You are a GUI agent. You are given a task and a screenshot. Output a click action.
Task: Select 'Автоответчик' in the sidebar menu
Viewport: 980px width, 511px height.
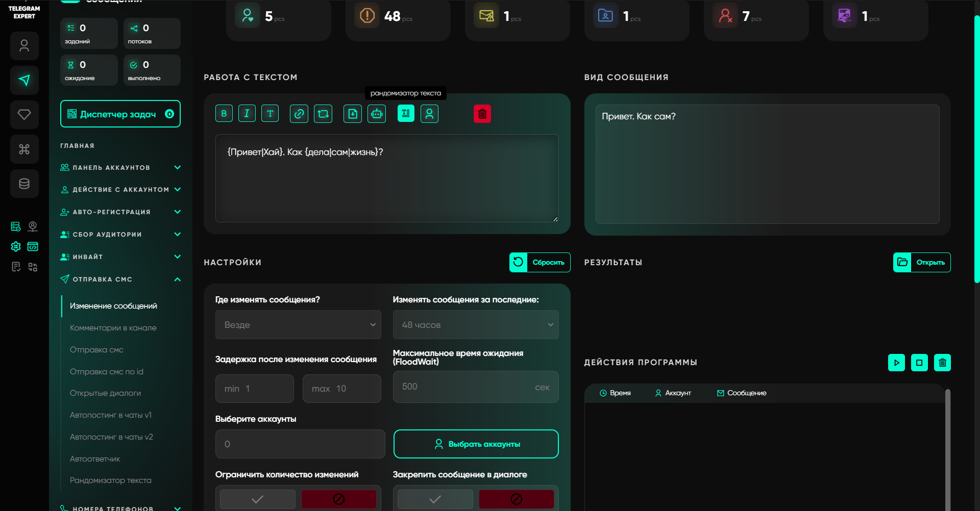(x=95, y=459)
